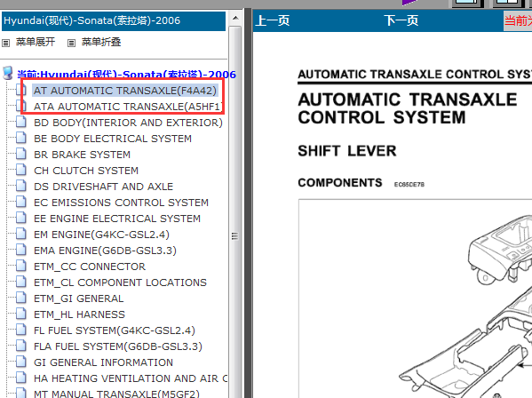Click scrollbar up arrow in tree panel
This screenshot has width=532, height=398.
(x=235, y=18)
